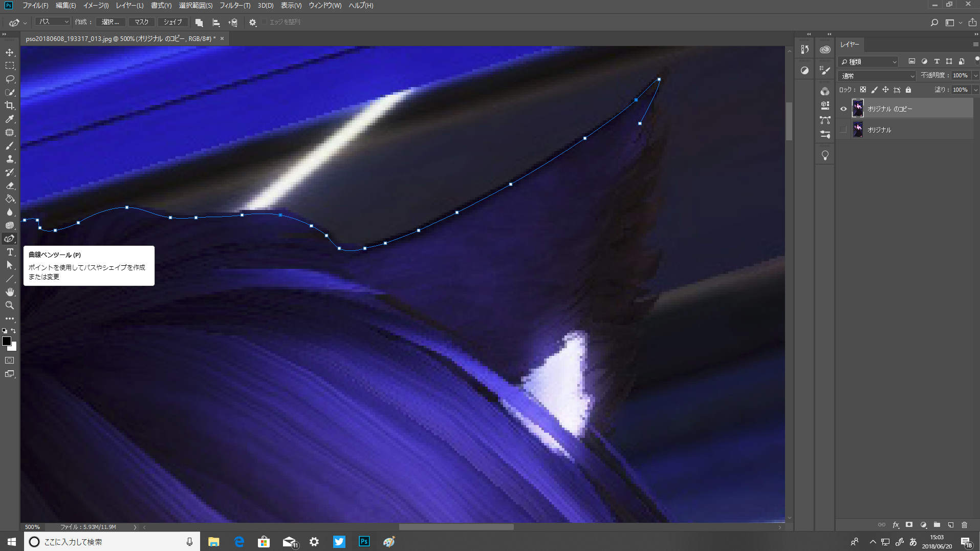Toggle adjustment layer filter
The height and width of the screenshot is (551, 980).
pyautogui.click(x=924, y=61)
